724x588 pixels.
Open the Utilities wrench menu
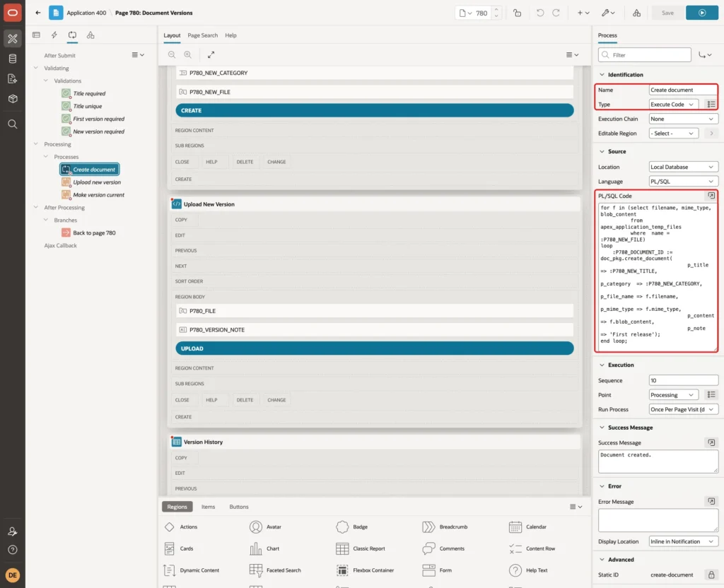[607, 13]
